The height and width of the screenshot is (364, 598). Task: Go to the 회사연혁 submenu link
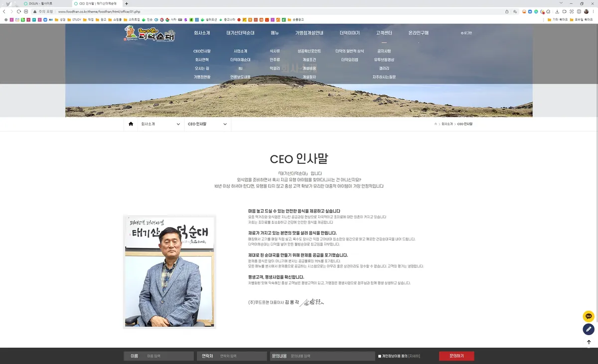click(202, 60)
